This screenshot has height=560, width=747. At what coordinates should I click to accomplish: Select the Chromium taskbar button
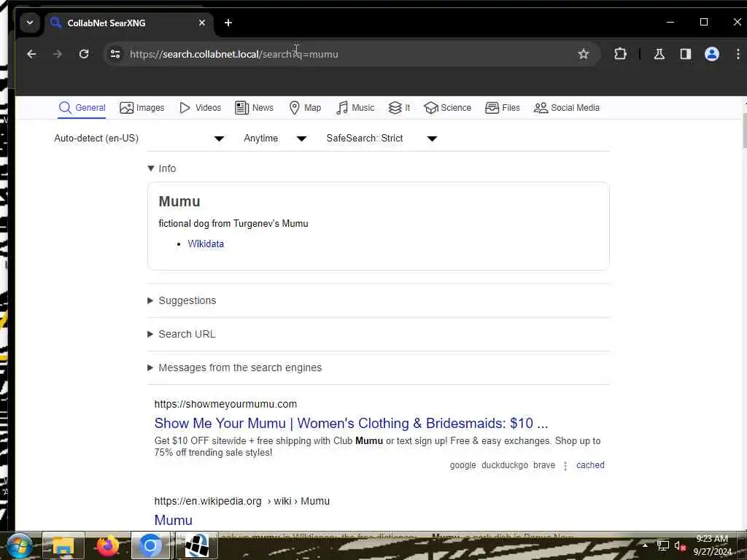[x=150, y=545]
